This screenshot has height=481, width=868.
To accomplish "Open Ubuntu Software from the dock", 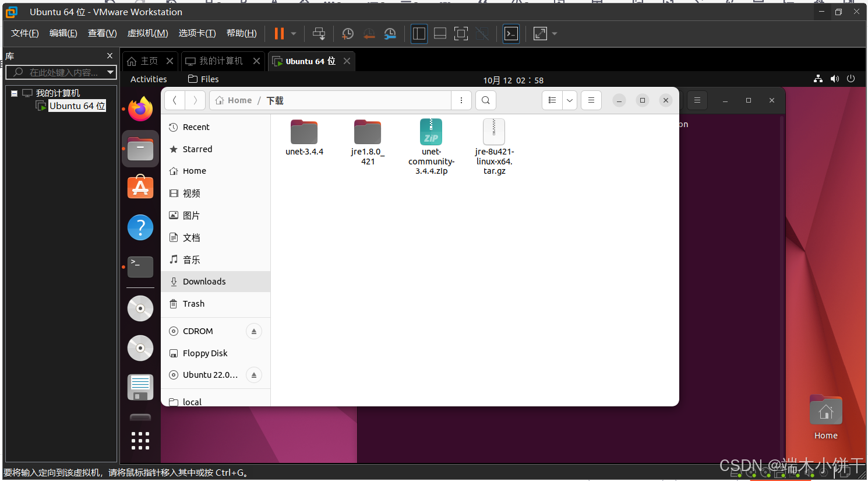I will (140, 187).
